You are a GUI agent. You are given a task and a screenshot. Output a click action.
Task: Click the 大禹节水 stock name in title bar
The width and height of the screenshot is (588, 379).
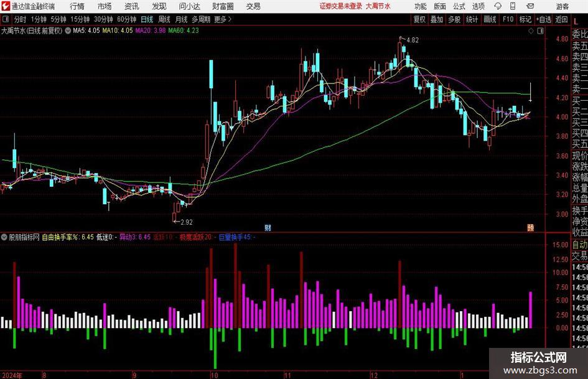[378, 6]
